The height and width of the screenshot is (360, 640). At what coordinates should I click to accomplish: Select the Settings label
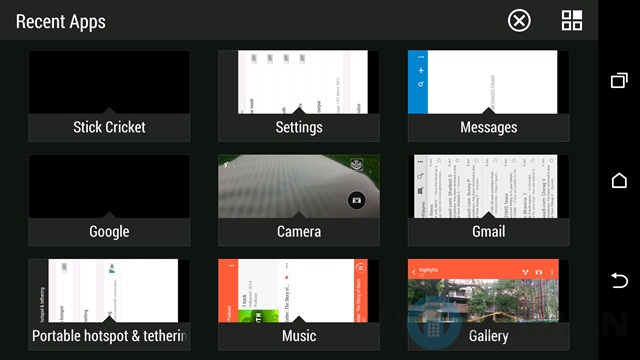click(299, 127)
